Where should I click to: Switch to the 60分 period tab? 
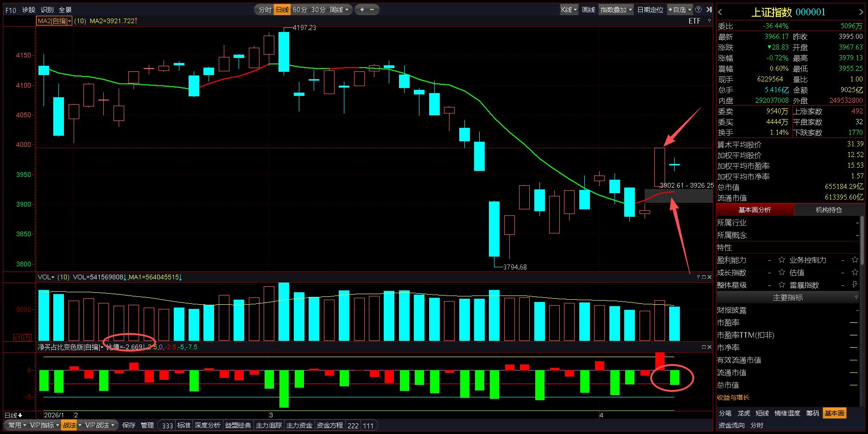pos(300,9)
